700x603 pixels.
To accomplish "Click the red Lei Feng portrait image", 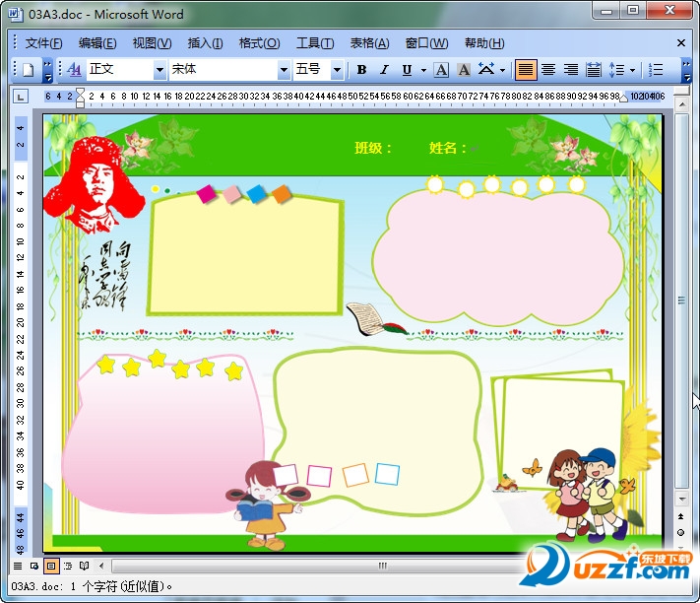I will coord(95,185).
